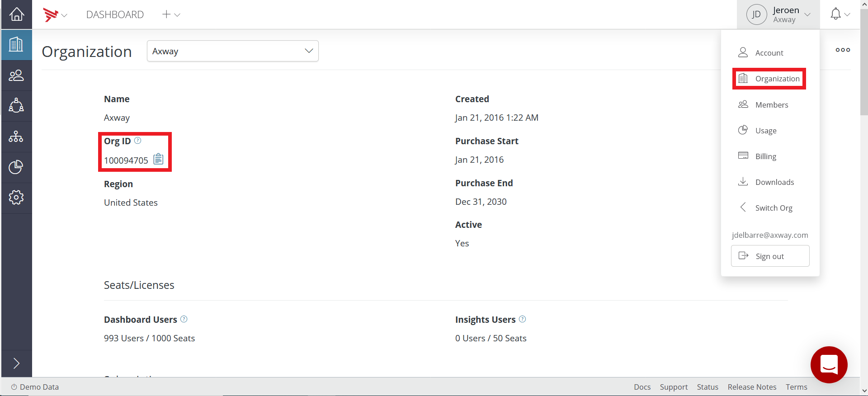Screen dimensions: 868x396
Task: Select the Organization building icon in sidebar
Action: pos(16,44)
